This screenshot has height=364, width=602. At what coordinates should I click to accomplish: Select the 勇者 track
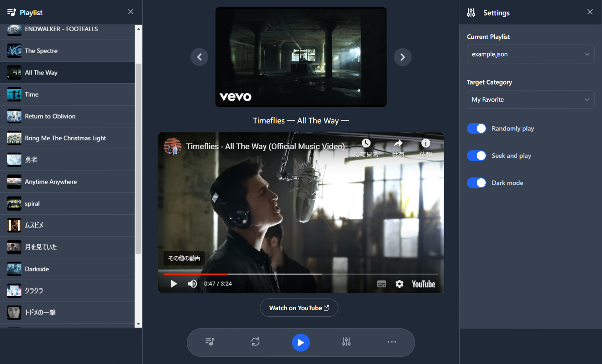click(67, 160)
